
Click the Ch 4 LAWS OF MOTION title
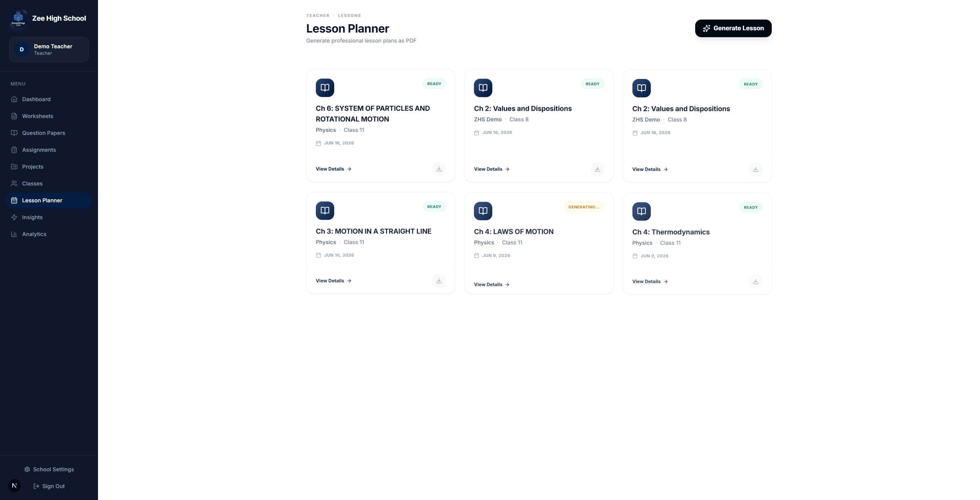point(514,232)
